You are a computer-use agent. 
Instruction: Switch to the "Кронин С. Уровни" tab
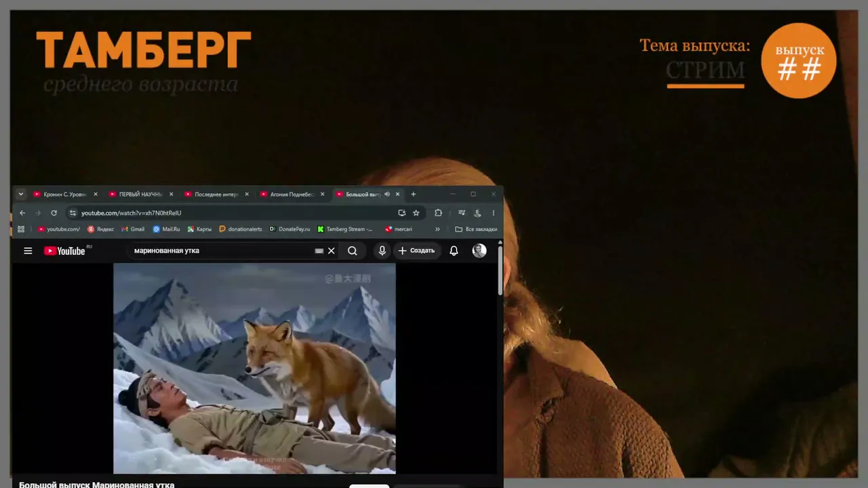click(64, 195)
